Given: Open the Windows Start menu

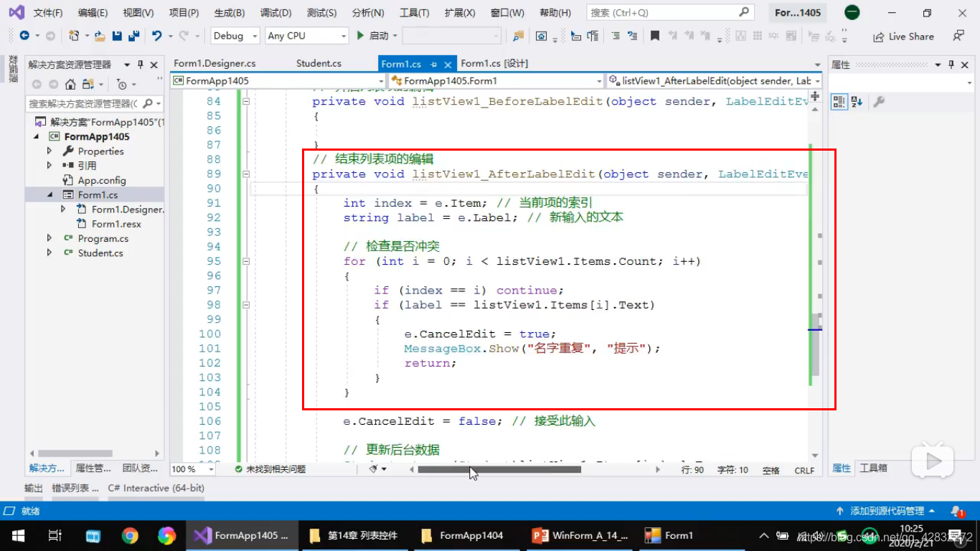Looking at the screenshot, I should pos(18,535).
